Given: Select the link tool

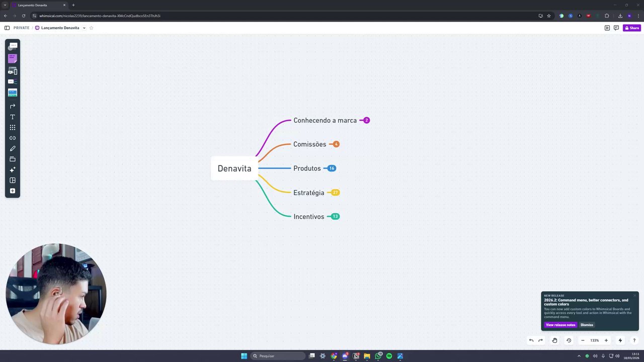Looking at the screenshot, I should (x=13, y=138).
